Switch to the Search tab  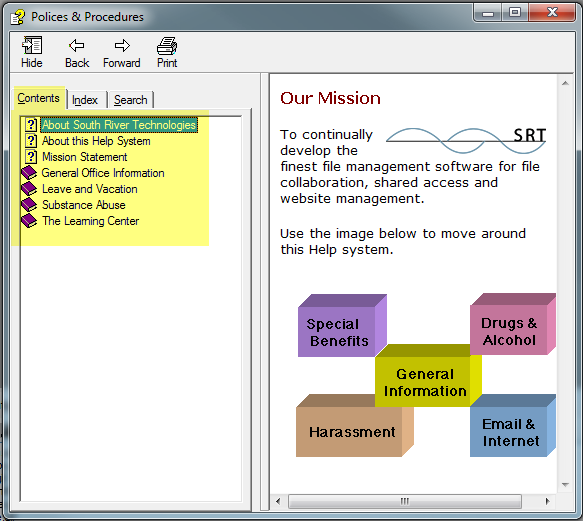pos(131,100)
